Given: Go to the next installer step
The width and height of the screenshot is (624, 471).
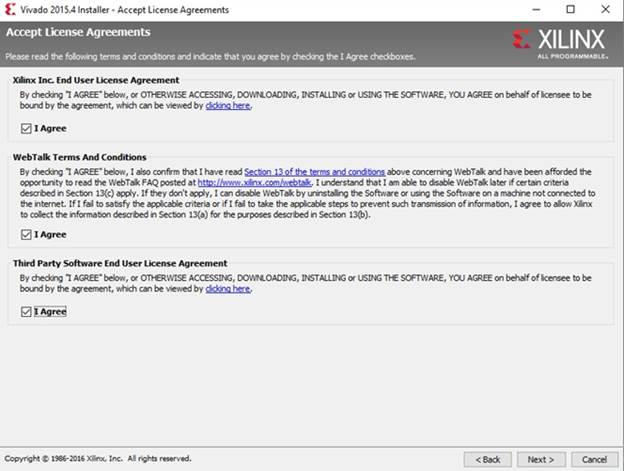Looking at the screenshot, I should pos(541,460).
